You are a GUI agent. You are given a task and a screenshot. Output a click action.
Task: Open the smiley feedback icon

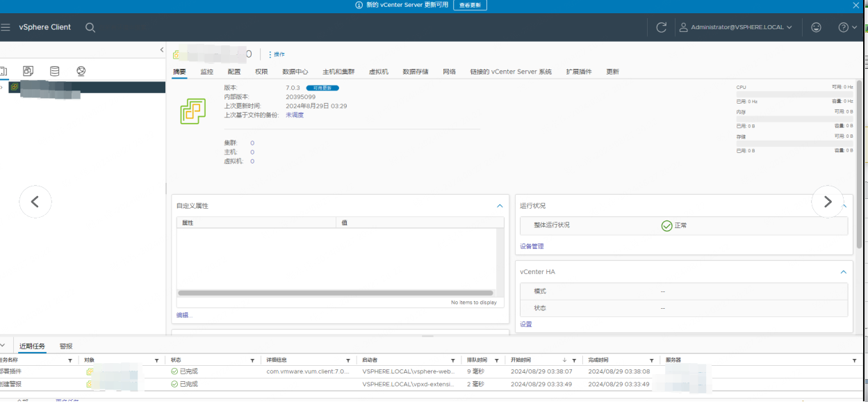(x=816, y=27)
